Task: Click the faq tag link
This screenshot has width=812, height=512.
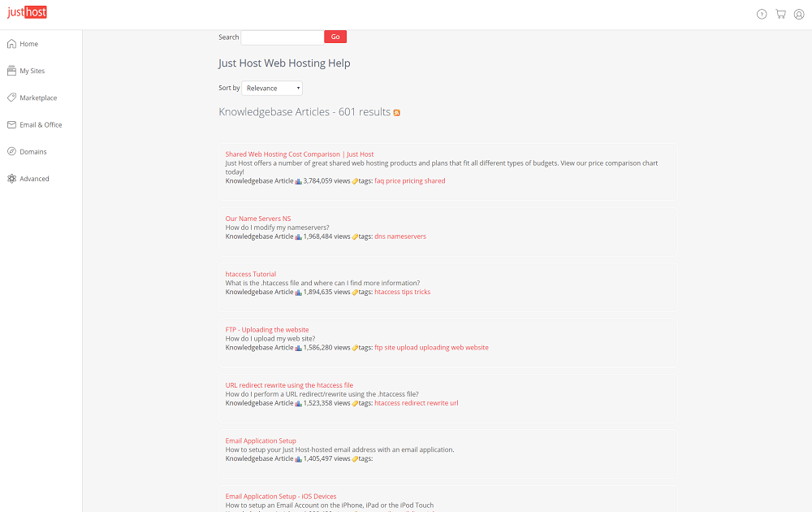Action: 379,181
